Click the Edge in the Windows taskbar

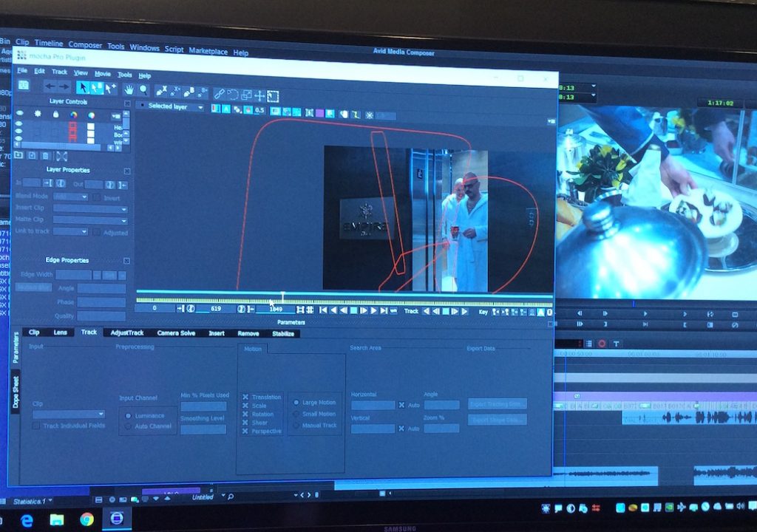point(27,520)
